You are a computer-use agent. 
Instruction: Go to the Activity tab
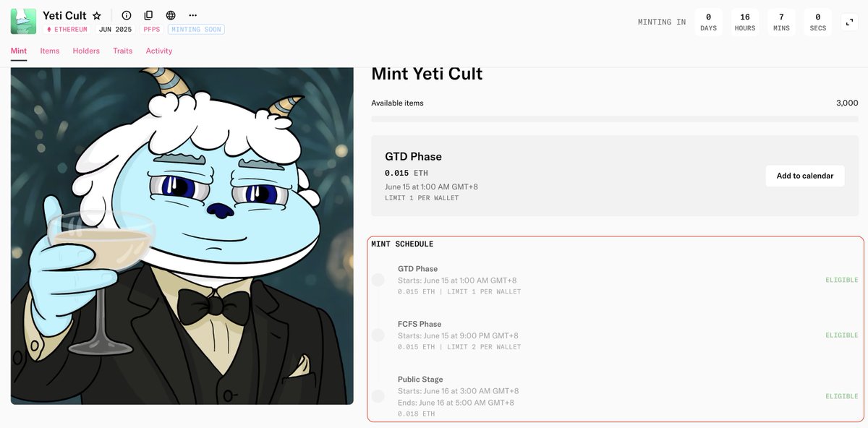coord(159,51)
